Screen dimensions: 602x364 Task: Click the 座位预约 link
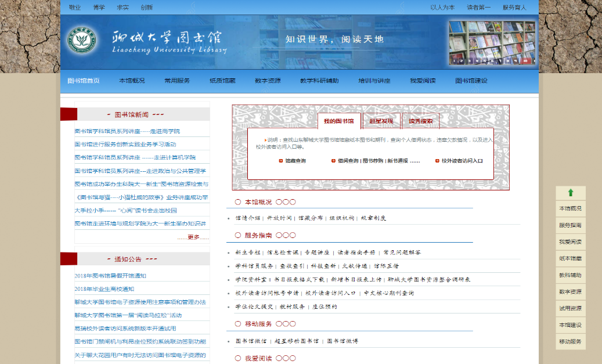pyautogui.click(x=325, y=307)
